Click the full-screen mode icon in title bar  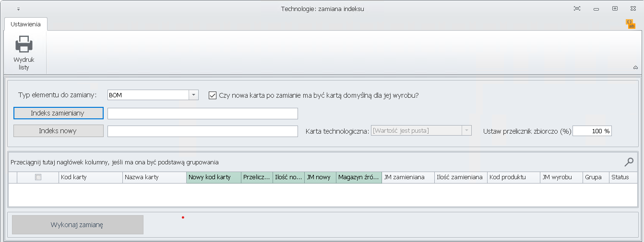tap(577, 9)
